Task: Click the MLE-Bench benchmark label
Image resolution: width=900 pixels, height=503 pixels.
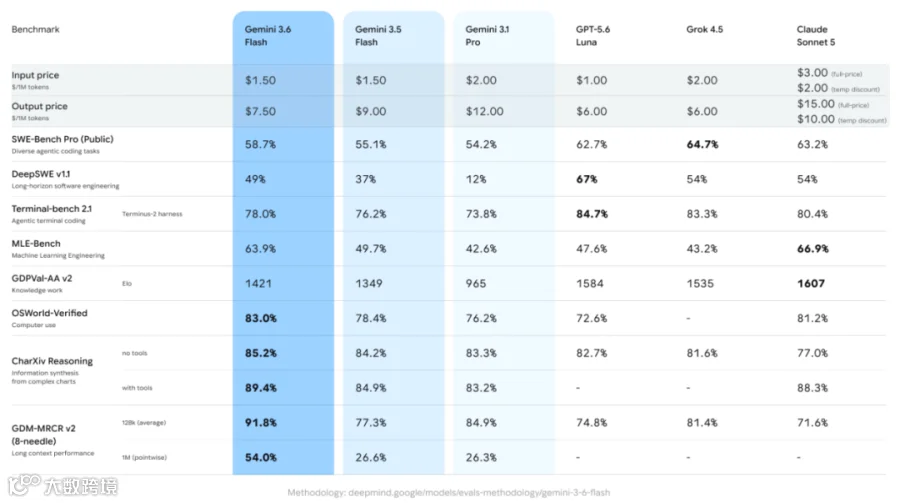Action: [x=36, y=243]
